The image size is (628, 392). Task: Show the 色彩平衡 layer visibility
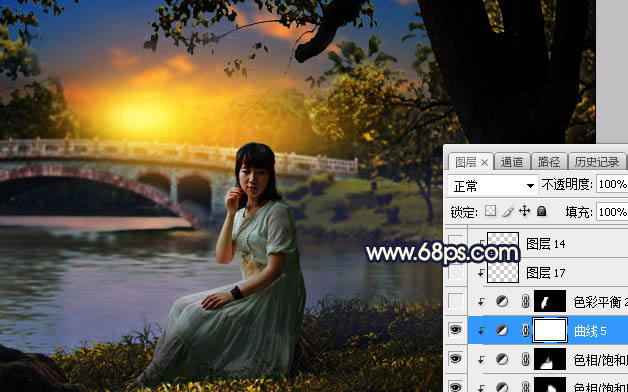[455, 301]
